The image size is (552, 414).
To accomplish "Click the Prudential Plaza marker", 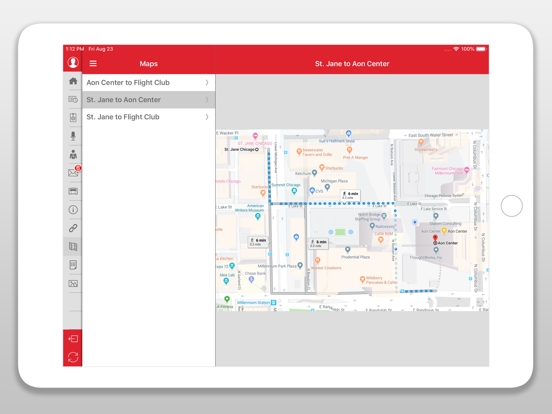I will click(347, 250).
